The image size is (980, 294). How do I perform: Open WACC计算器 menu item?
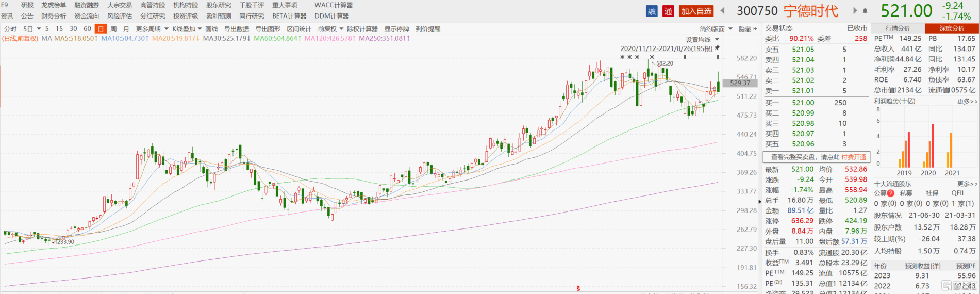(334, 5)
